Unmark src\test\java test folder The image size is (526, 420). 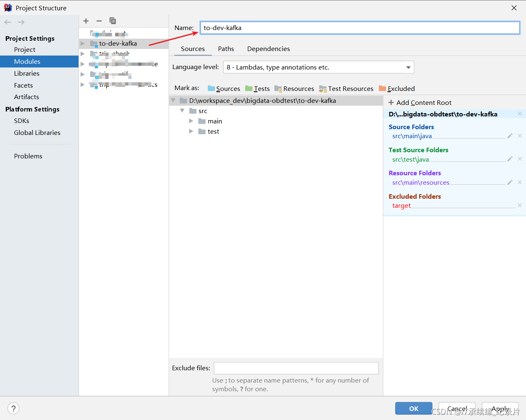520,159
